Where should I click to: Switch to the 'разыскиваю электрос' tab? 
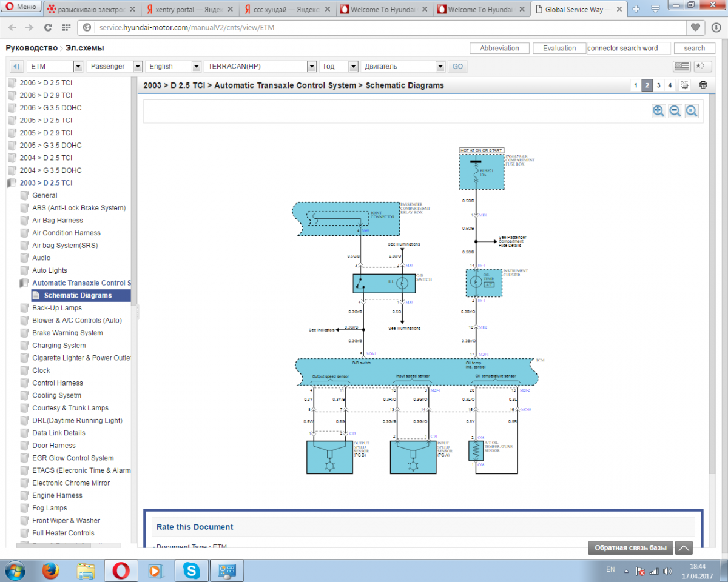tap(92, 9)
